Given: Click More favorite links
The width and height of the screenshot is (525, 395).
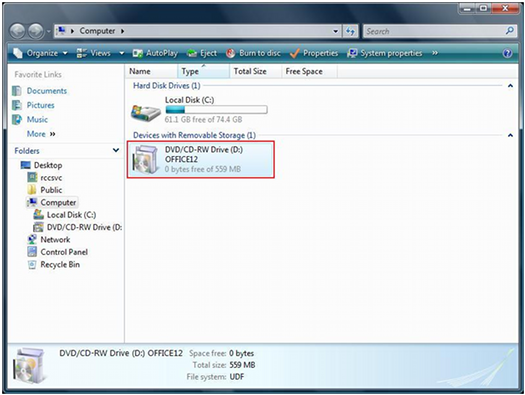Looking at the screenshot, I should (x=41, y=134).
